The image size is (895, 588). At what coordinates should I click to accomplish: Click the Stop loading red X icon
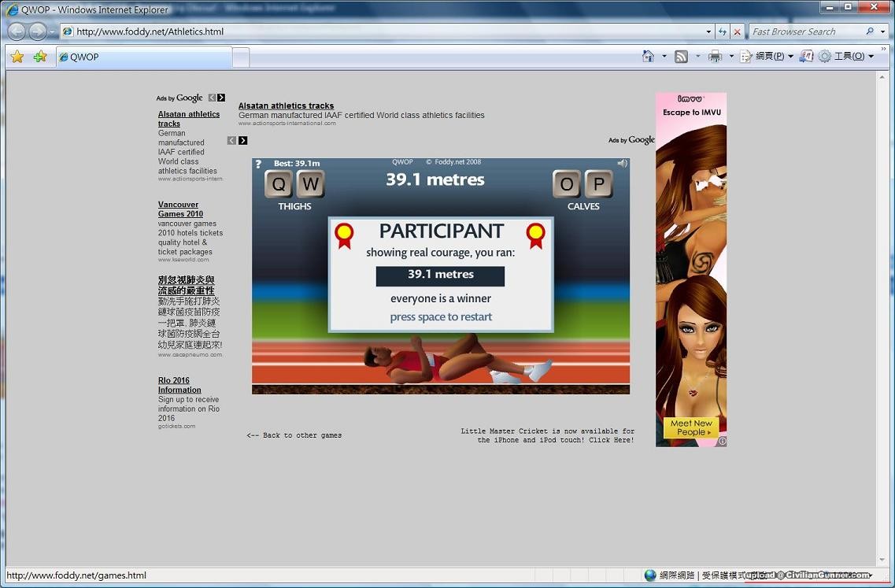point(737,31)
